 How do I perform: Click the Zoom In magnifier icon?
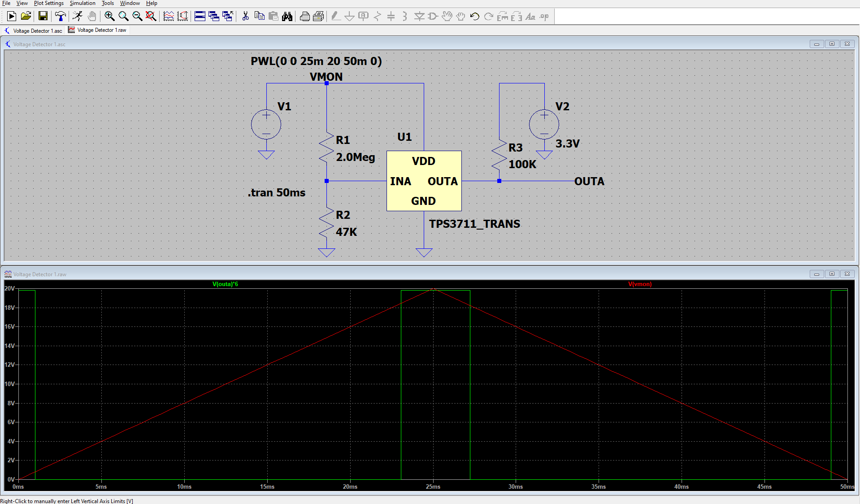(109, 17)
